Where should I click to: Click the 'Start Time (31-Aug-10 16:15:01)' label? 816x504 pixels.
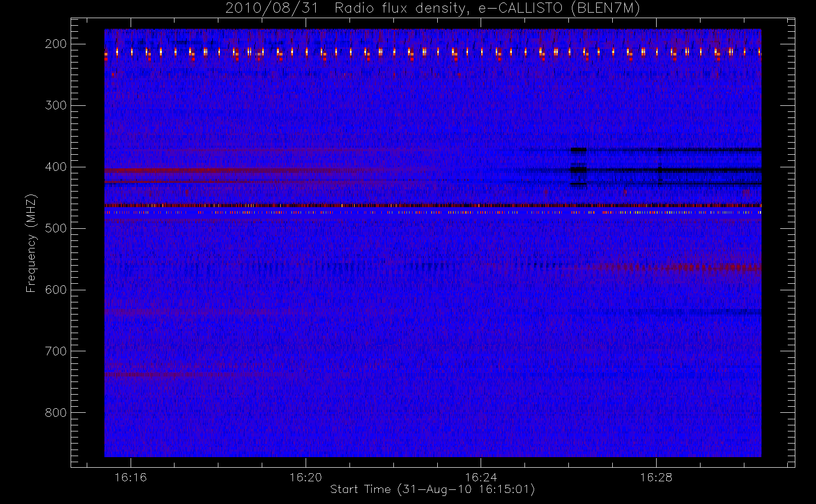[x=432, y=489]
